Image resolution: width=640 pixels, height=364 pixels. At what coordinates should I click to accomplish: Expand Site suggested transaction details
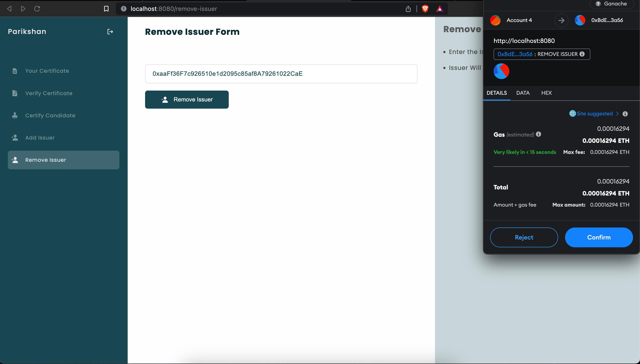[x=618, y=114]
